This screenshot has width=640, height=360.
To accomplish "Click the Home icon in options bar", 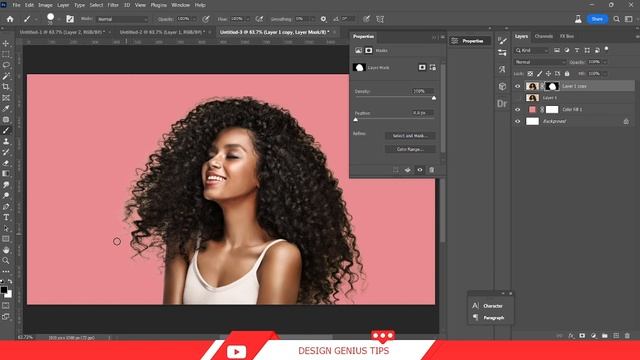I will [10, 19].
